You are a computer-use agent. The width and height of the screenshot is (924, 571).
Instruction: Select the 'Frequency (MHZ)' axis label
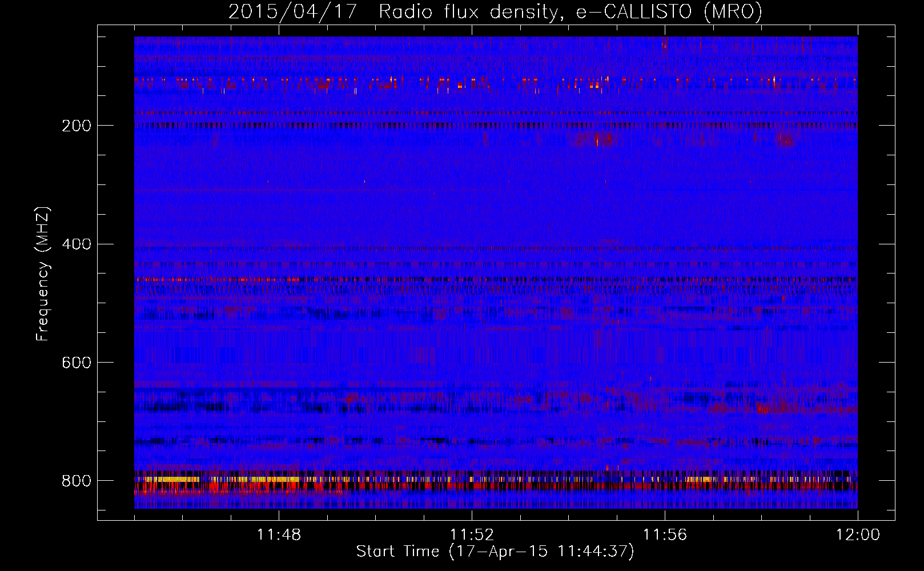click(43, 274)
